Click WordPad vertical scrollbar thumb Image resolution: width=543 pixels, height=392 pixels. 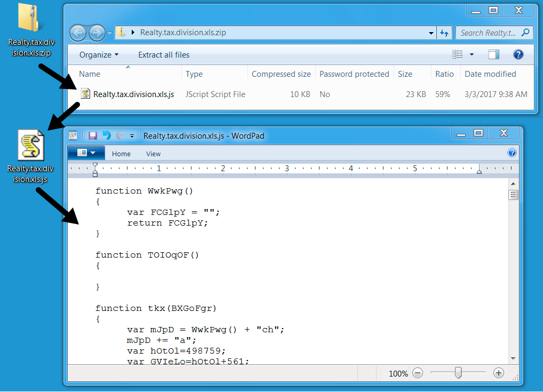click(x=513, y=195)
